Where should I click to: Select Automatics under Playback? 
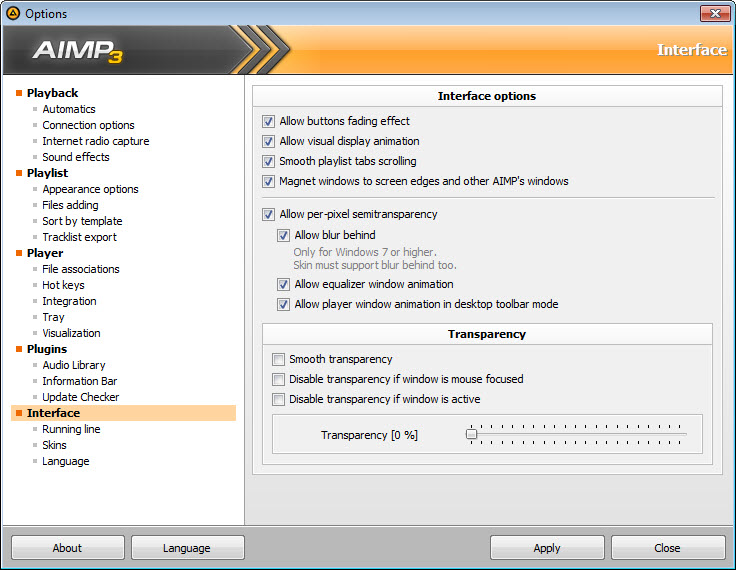pos(69,109)
